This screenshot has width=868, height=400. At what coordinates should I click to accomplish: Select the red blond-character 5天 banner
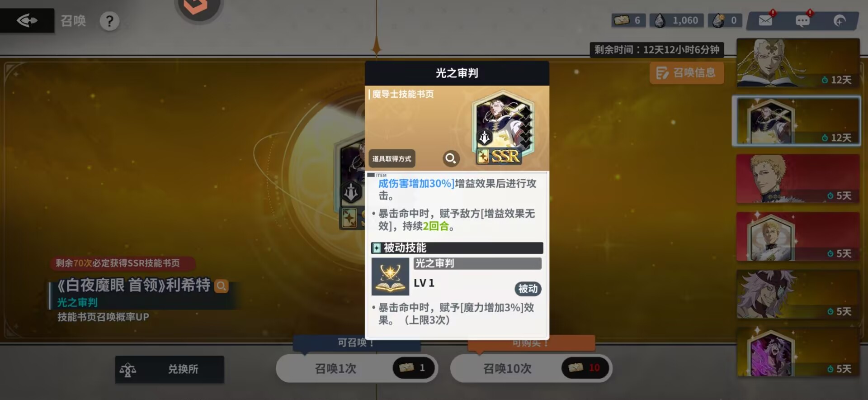(798, 178)
